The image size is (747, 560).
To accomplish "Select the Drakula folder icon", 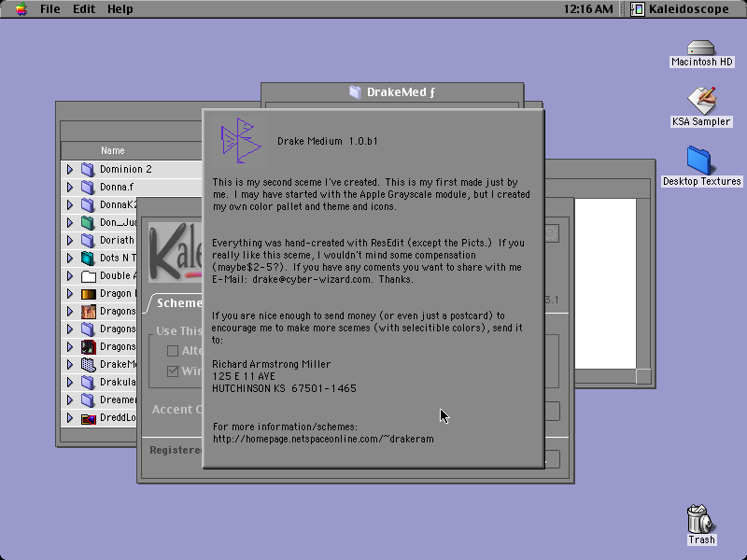I will pos(88,383).
